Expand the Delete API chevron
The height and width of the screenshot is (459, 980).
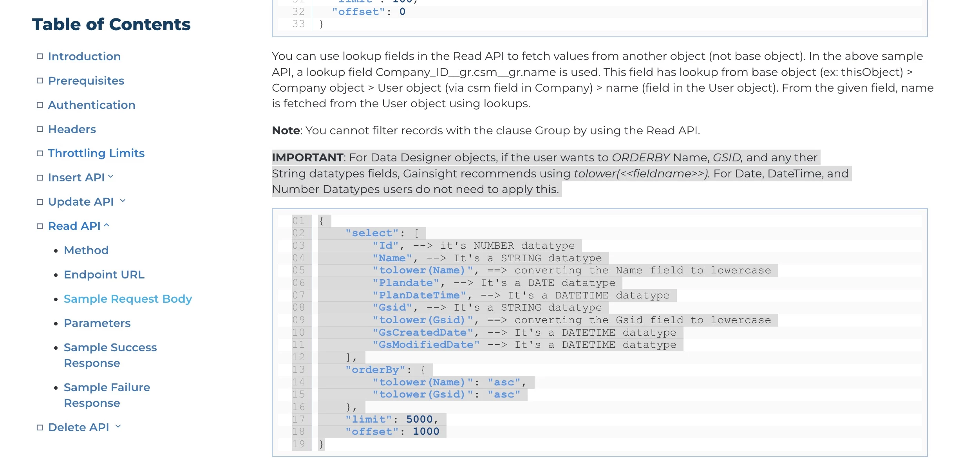[118, 426]
